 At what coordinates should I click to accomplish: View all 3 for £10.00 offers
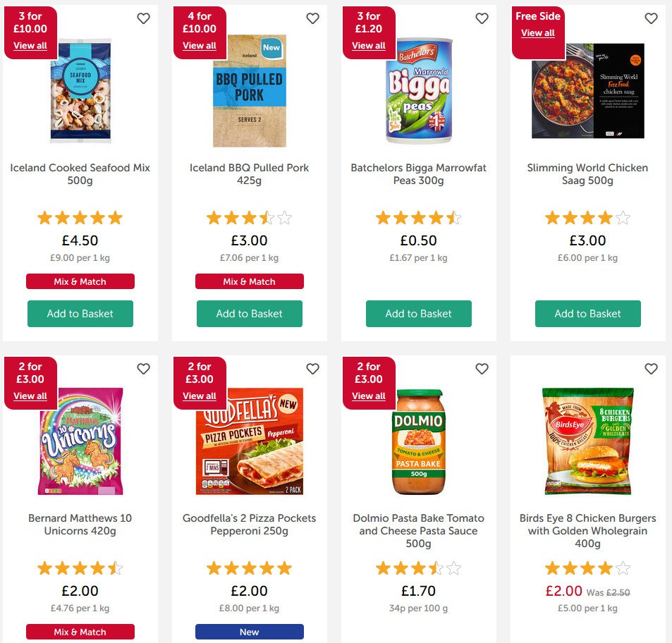click(30, 46)
